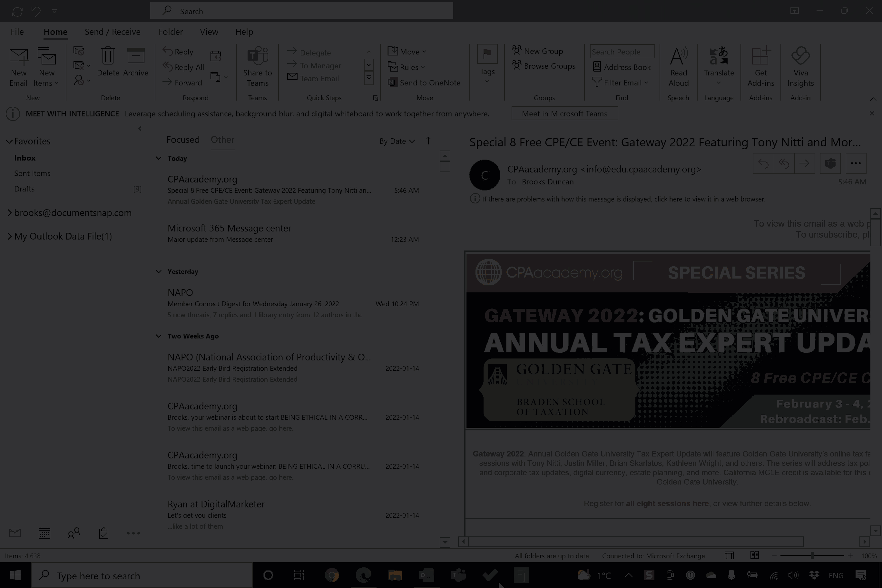Screen dimensions: 882x588
Task: Switch to People view in navigation bar
Action: [74, 533]
